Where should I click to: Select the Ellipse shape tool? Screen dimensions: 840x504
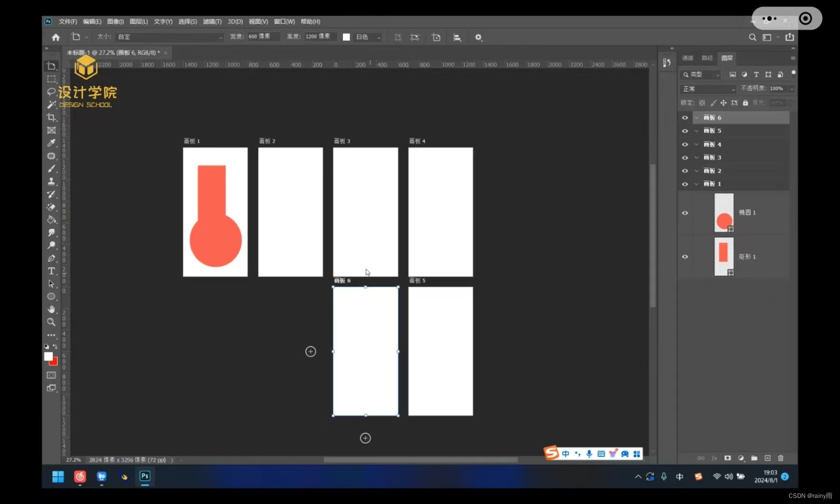51,296
